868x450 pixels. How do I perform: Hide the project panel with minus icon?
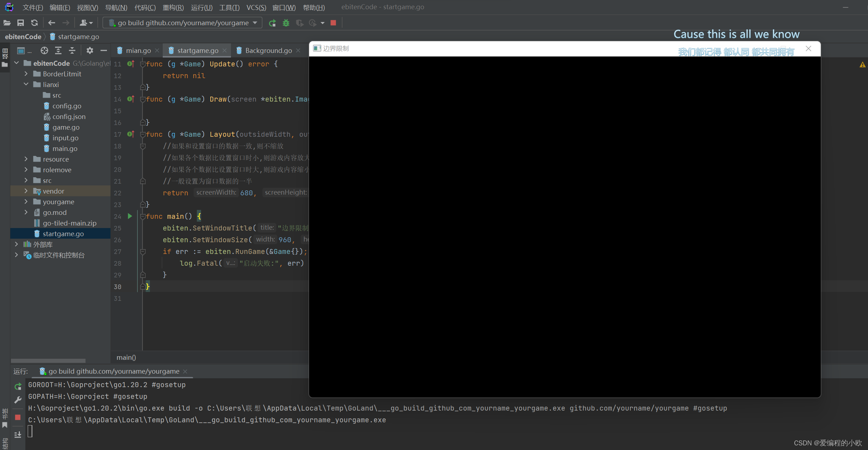tap(104, 50)
